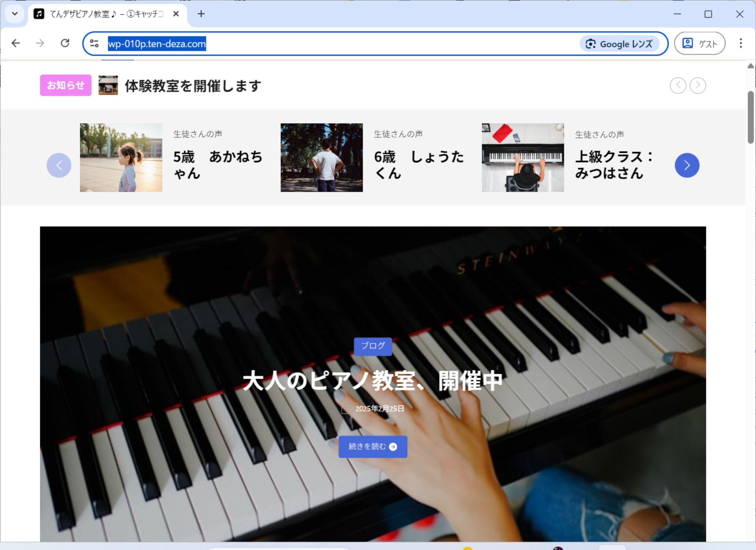Viewport: 756px width, 550px height.
Task: Show previous student voice slide
Action: 59,165
